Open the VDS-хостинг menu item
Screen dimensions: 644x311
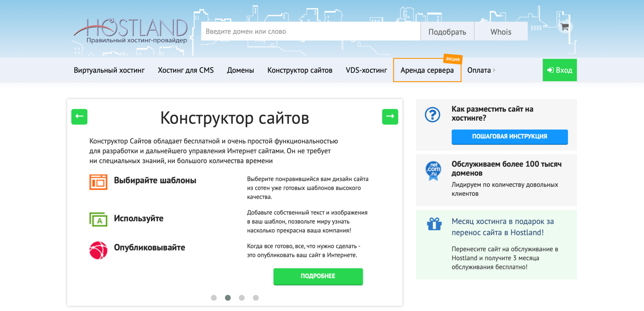(x=366, y=70)
